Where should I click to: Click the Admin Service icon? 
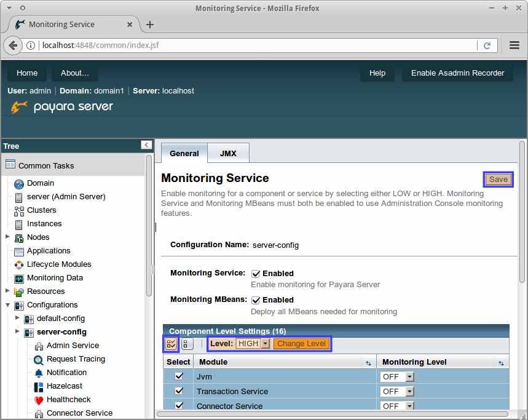pyautogui.click(x=39, y=346)
